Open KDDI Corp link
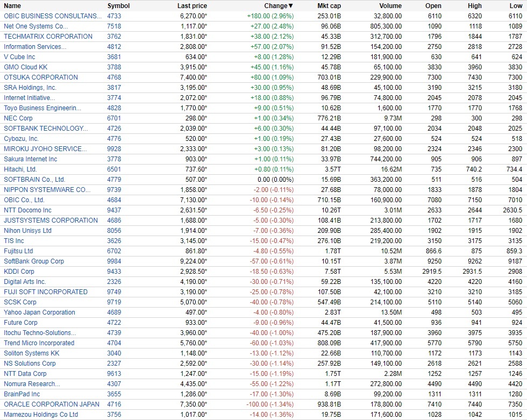 click(x=19, y=272)
